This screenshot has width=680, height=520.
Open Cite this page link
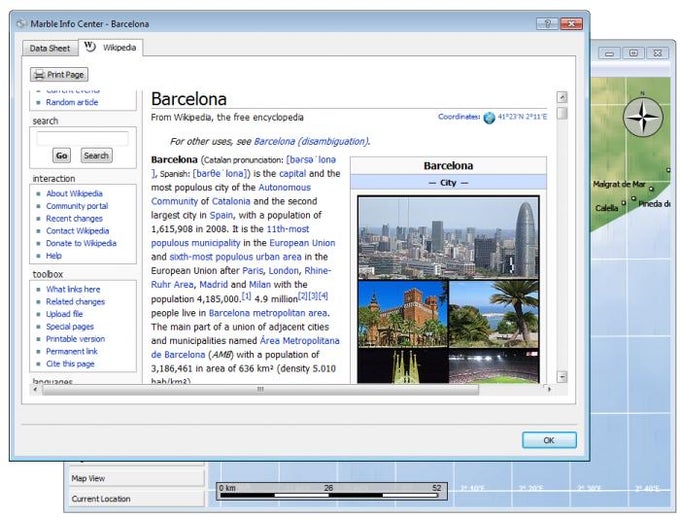70,364
